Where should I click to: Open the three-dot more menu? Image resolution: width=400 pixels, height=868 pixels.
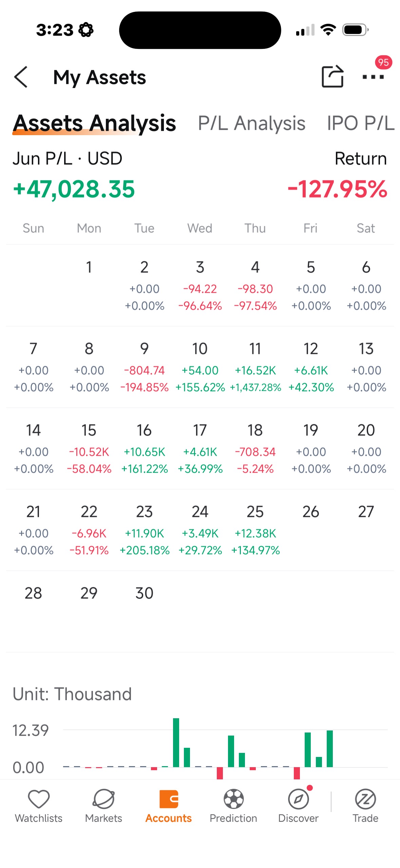click(x=373, y=77)
